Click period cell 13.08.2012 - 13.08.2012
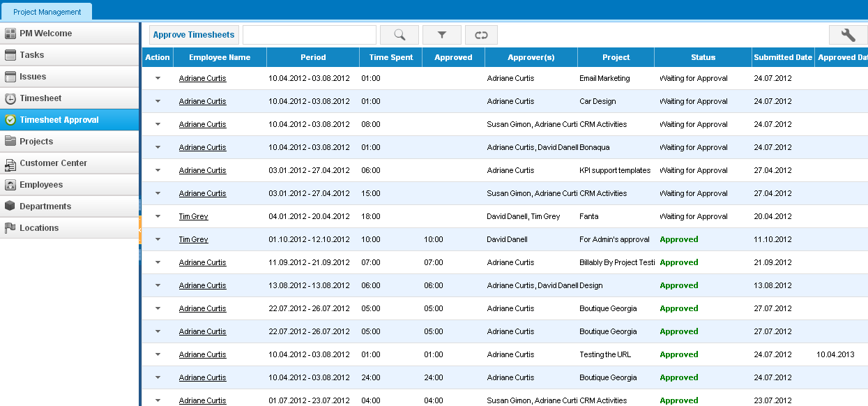Viewport: 868px width, 406px height. point(309,285)
